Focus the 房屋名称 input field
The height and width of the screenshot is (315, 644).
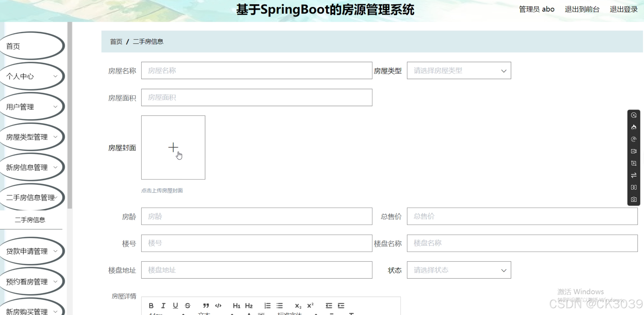256,71
